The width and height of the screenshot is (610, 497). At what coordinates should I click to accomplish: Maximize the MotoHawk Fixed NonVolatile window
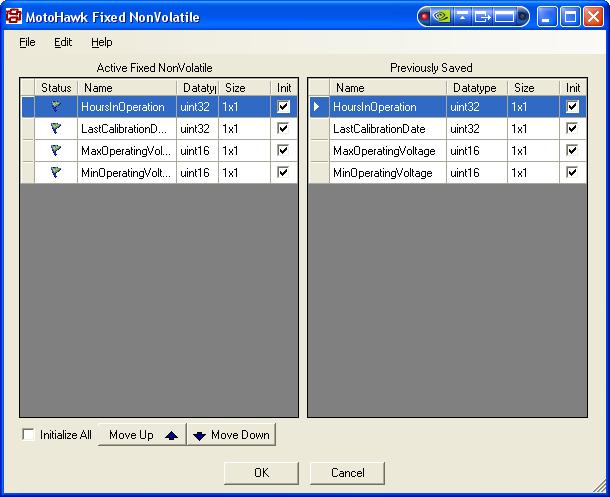(x=570, y=17)
